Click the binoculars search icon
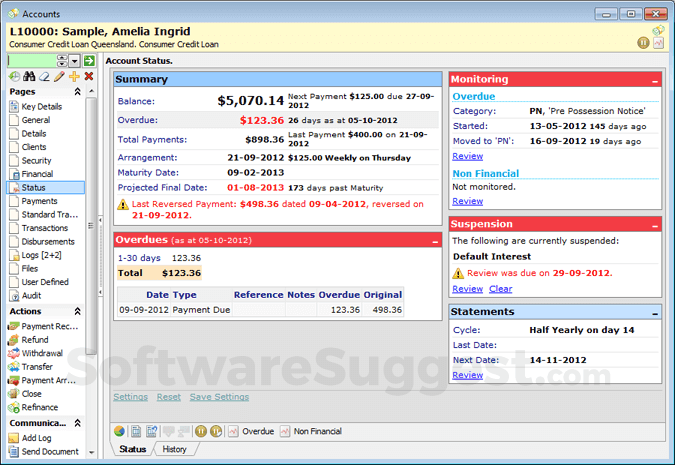The width and height of the screenshot is (675, 465). coord(29,76)
